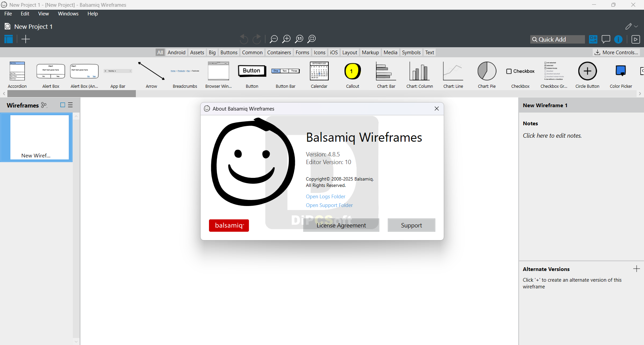644x345 pixels.
Task: Zoom in with the plus magnifier
Action: [286, 39]
